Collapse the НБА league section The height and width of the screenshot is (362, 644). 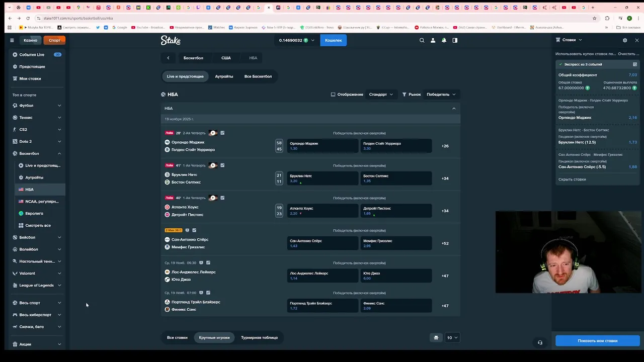tap(454, 109)
